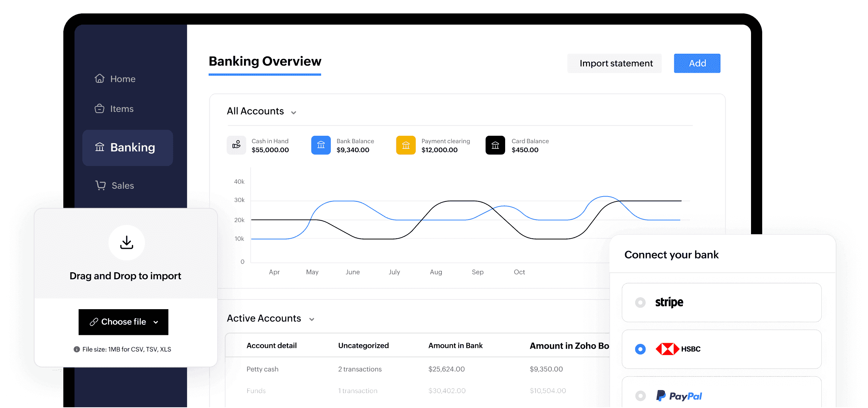Click the Choose file button

(x=123, y=322)
